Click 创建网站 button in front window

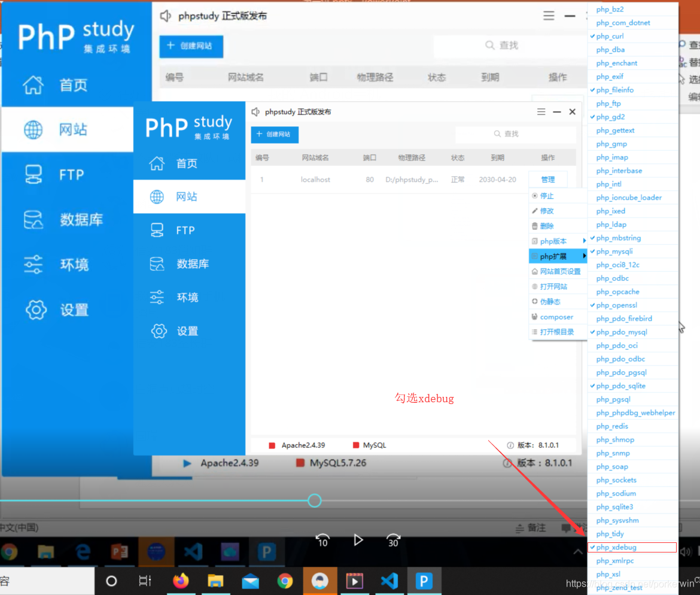click(275, 135)
